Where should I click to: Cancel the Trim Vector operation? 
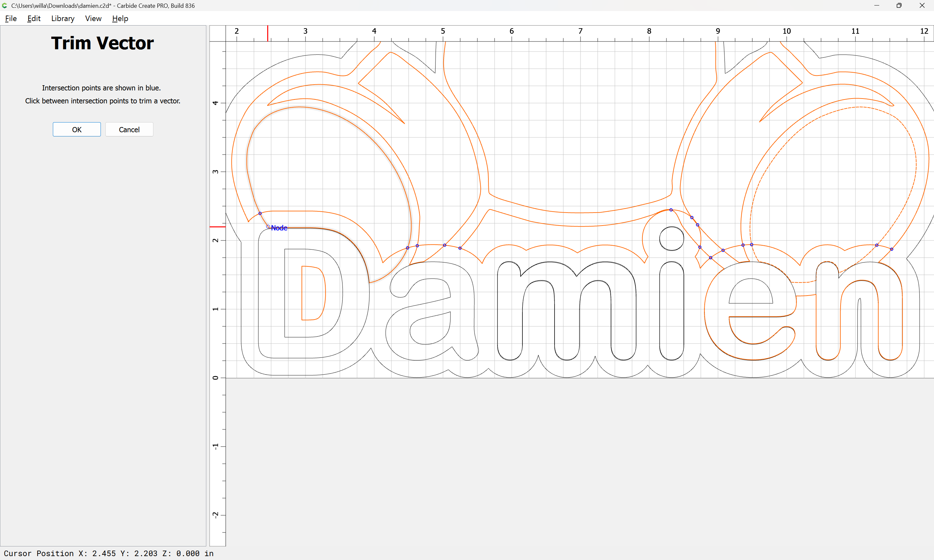(129, 129)
